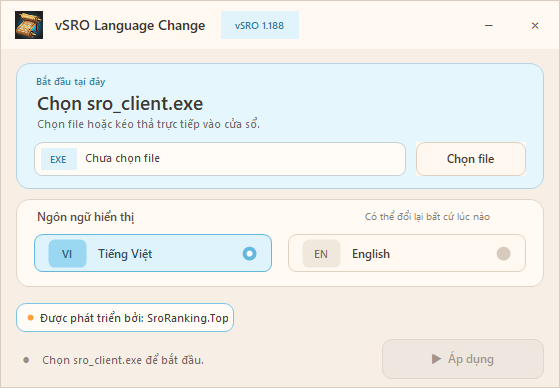Click the Tiếng Việt radio indicator dot
The image size is (560, 388).
point(249,254)
